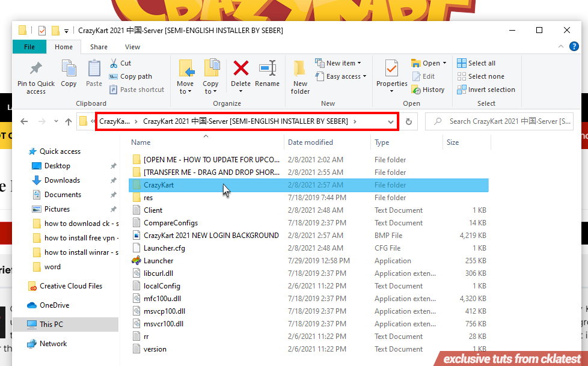This screenshot has width=588, height=366.
Task: Select the CrazyKart folder row
Action: click(308, 185)
